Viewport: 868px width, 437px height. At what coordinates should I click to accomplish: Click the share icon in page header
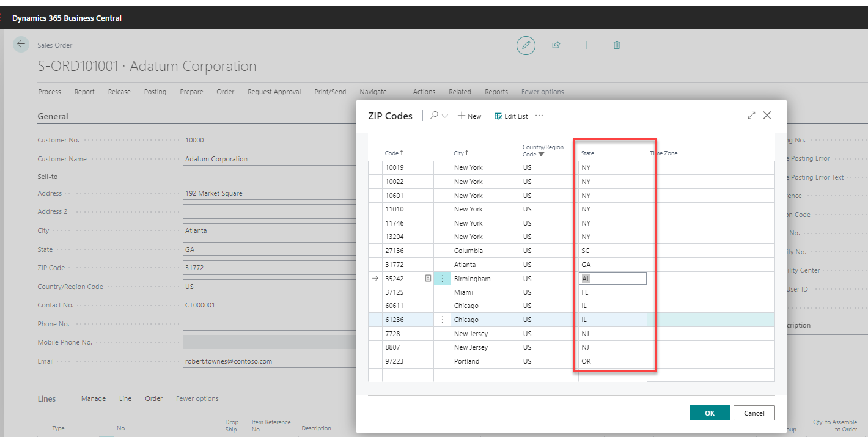pyautogui.click(x=556, y=45)
